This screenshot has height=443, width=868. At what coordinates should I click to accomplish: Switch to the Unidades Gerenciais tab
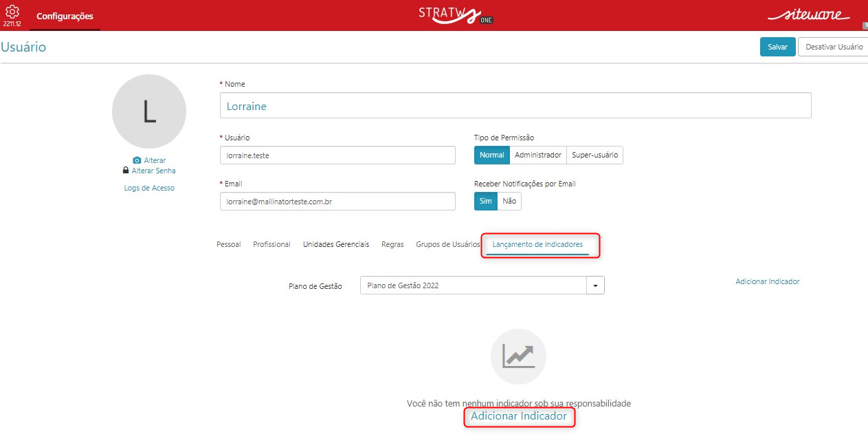point(336,244)
